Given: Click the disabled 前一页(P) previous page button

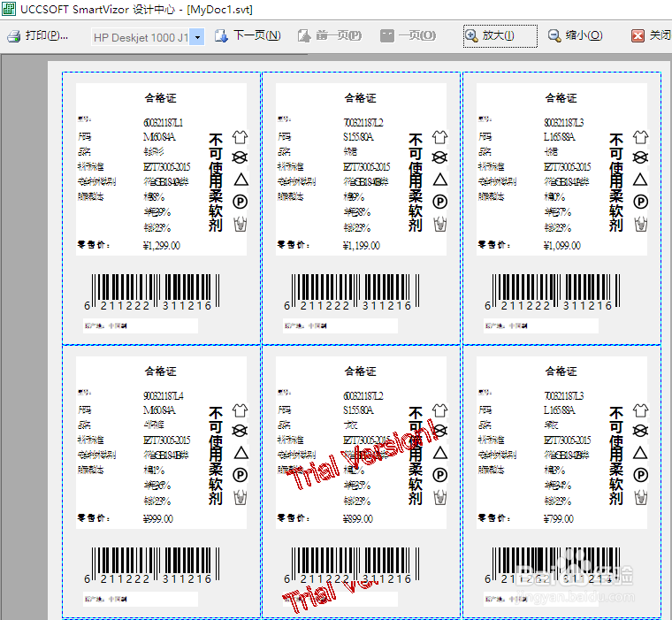Looking at the screenshot, I should [x=330, y=36].
